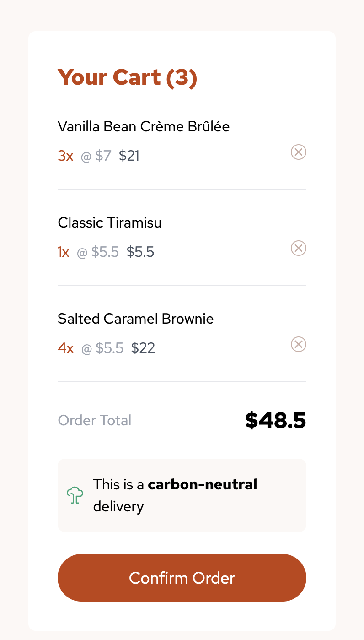Remove Vanilla Bean Crème Brûlée from cart
Screen dimensions: 364x640
click(x=299, y=152)
